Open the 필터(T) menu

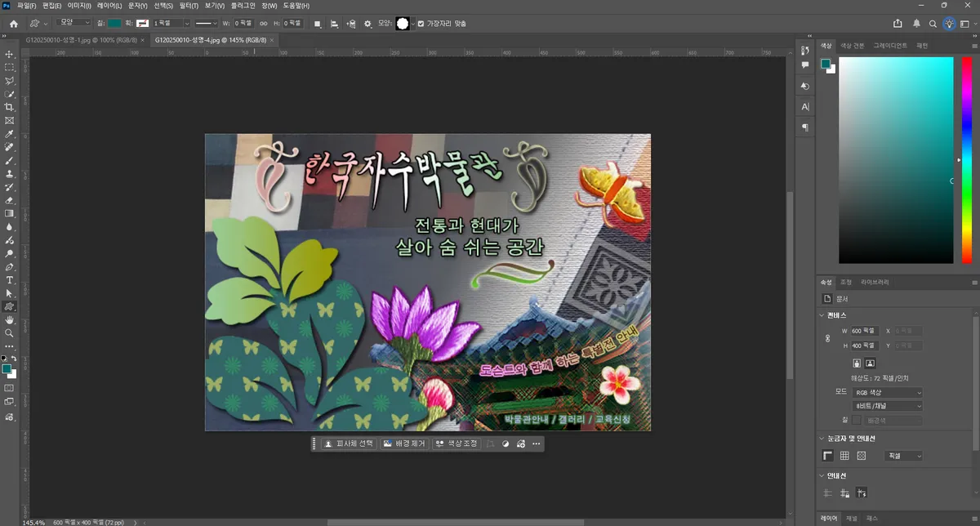click(189, 5)
